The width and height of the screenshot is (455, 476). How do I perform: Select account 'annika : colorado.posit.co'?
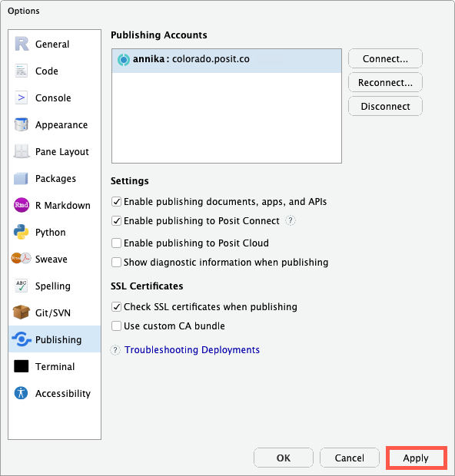click(x=227, y=61)
